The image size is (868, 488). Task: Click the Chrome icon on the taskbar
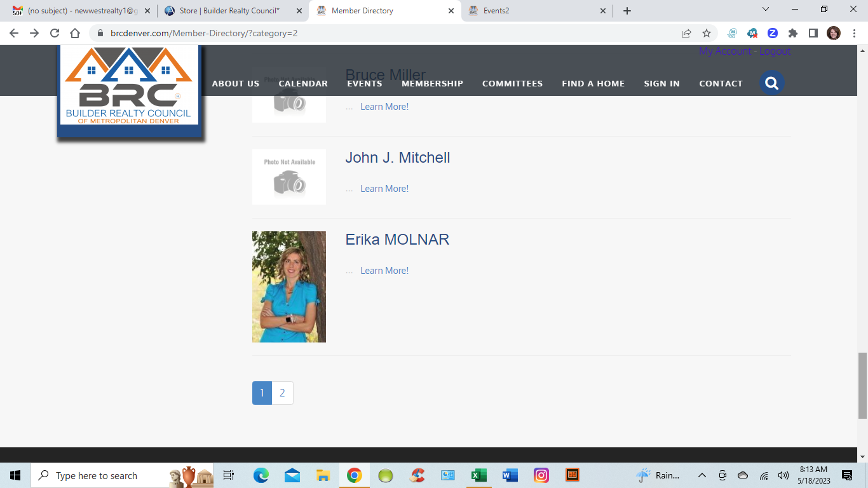pos(354,475)
